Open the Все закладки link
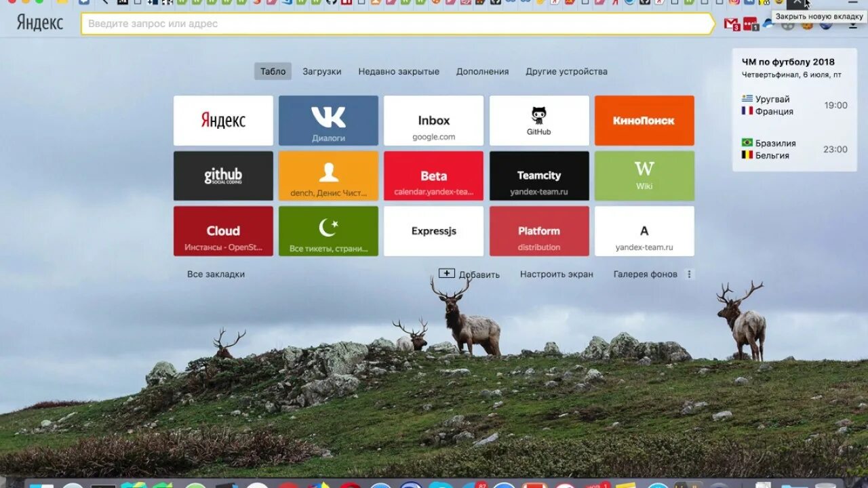This screenshot has height=488, width=868. [x=216, y=274]
